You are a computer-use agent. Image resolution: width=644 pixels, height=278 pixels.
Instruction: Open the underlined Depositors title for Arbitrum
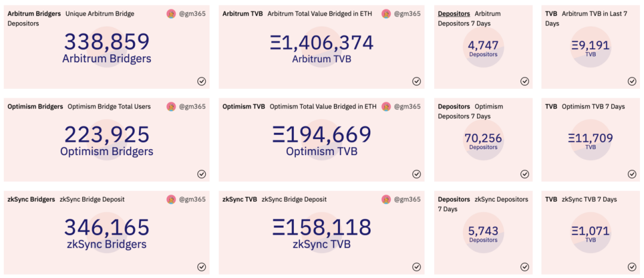coord(454,14)
